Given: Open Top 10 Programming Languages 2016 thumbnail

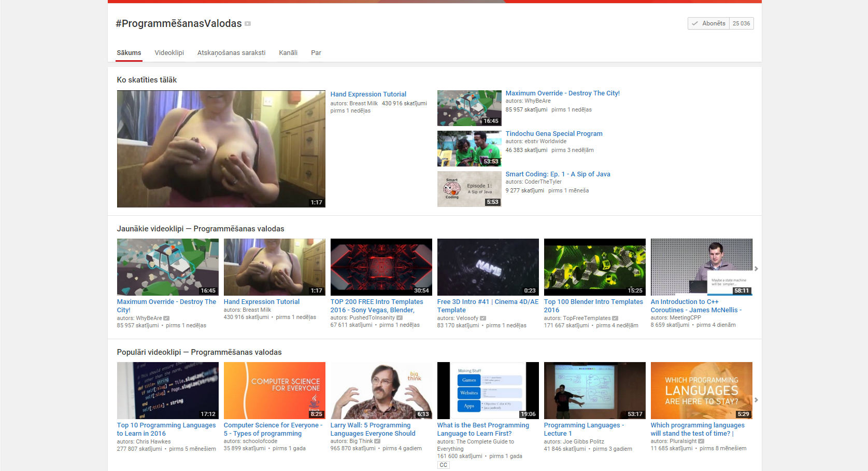Looking at the screenshot, I should (x=168, y=391).
